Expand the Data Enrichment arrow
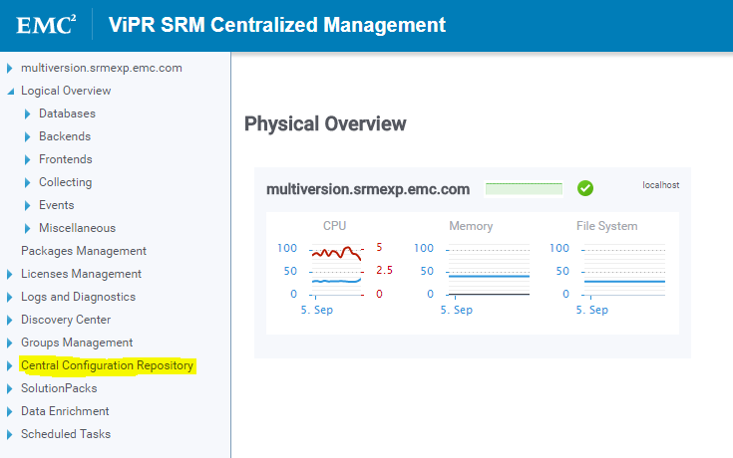The width and height of the screenshot is (733, 458). pyautogui.click(x=9, y=412)
